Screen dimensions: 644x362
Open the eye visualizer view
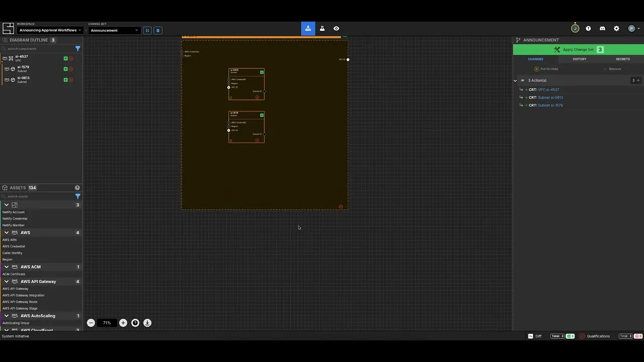pyautogui.click(x=336, y=29)
